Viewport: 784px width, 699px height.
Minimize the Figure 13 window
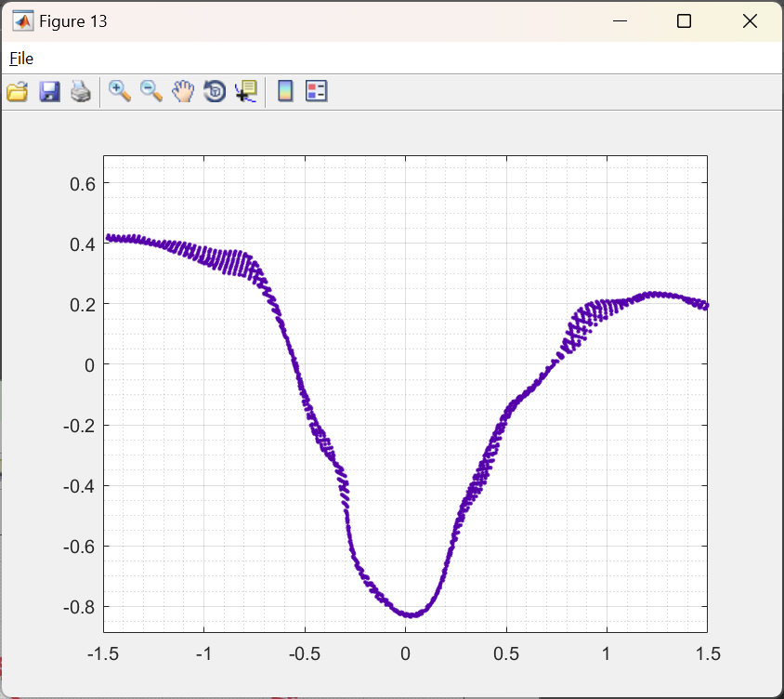618,21
